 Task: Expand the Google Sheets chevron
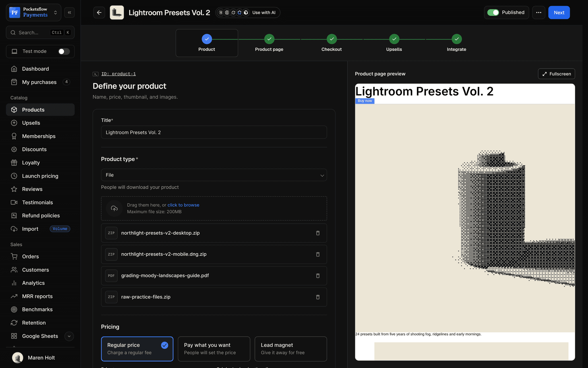[69, 336]
